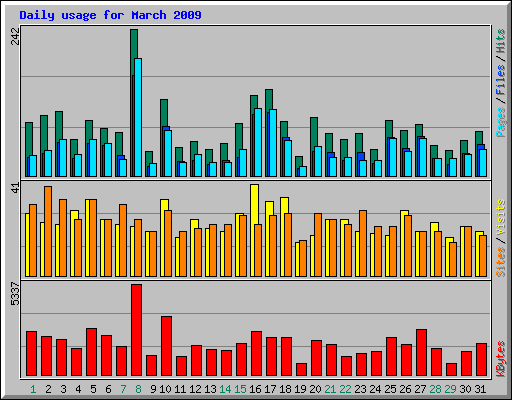This screenshot has height=400, width=512.
Task: Click the '5337' KBytes axis maximum label
Action: 15,294
